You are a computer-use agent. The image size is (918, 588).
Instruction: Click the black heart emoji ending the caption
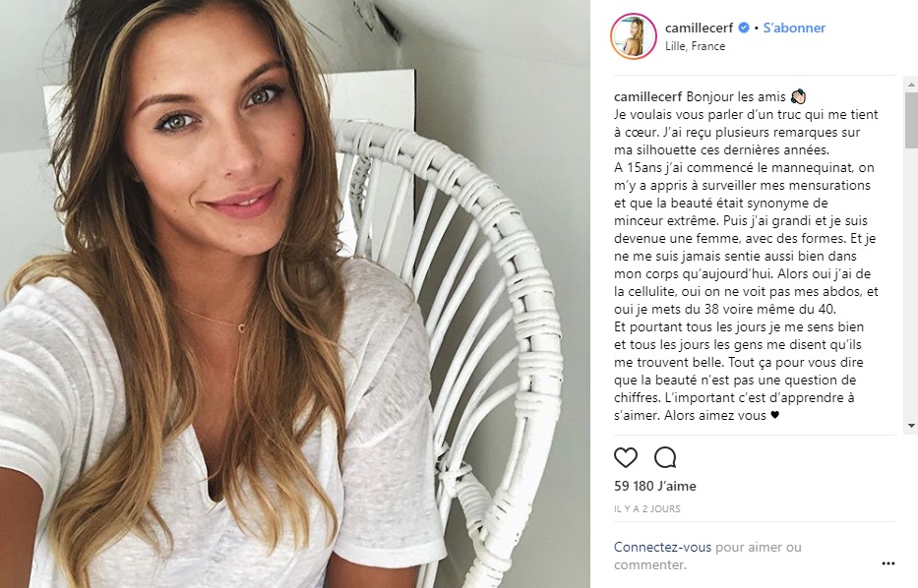coord(774,415)
